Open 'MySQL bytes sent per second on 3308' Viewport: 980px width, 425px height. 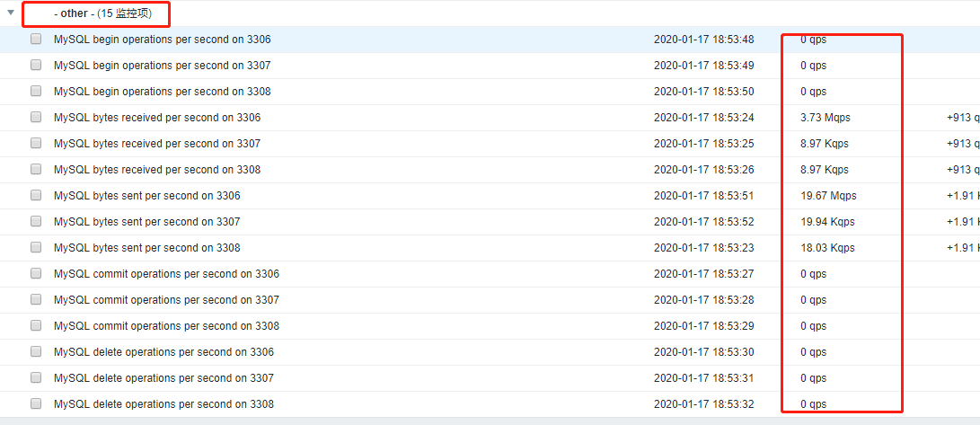point(147,248)
